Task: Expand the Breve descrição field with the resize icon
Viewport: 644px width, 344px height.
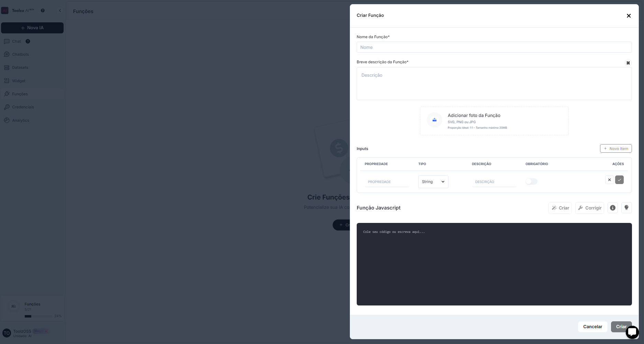Action: (628, 63)
